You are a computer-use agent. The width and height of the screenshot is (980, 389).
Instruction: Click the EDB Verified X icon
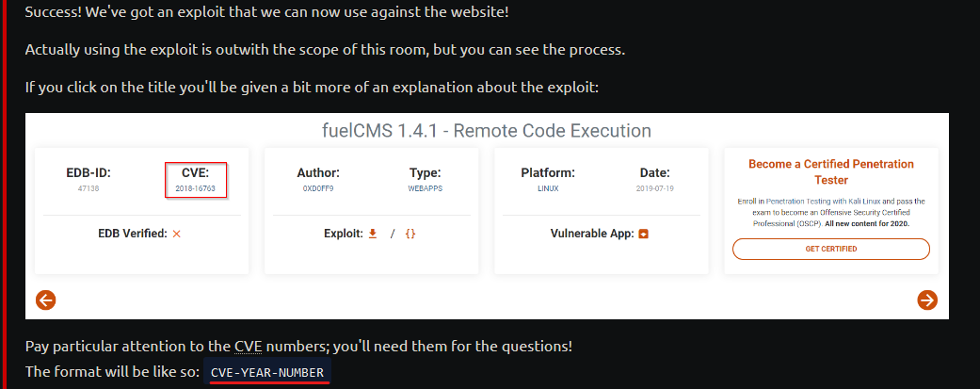click(176, 234)
